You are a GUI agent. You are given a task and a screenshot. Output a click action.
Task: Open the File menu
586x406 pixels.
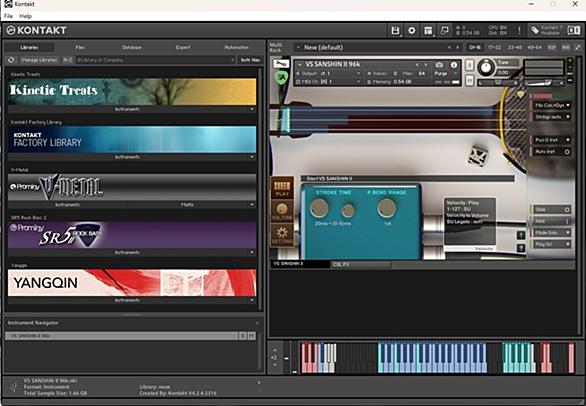8,16
